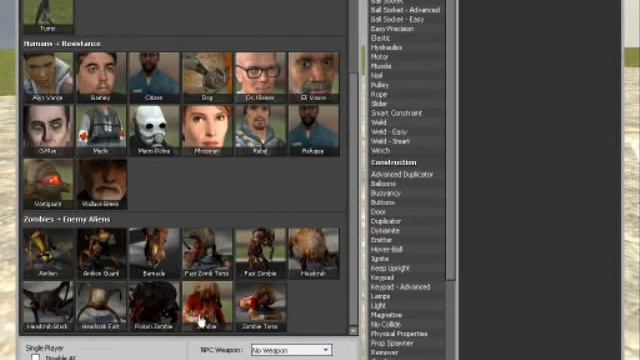Spawn the Medic NPC
Image resolution: width=640 pixels, height=360 pixels.
101,131
